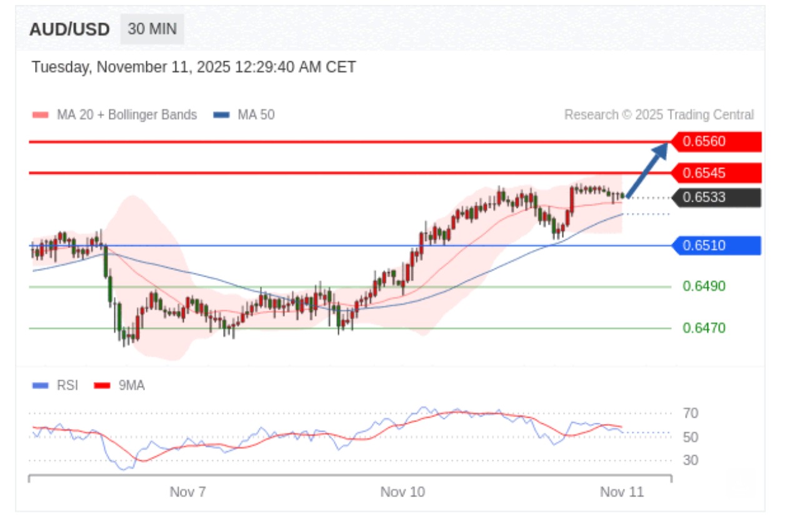Viewport: 785px width, 532px height.
Task: Click the AUD/USD pair title
Action: (x=69, y=29)
